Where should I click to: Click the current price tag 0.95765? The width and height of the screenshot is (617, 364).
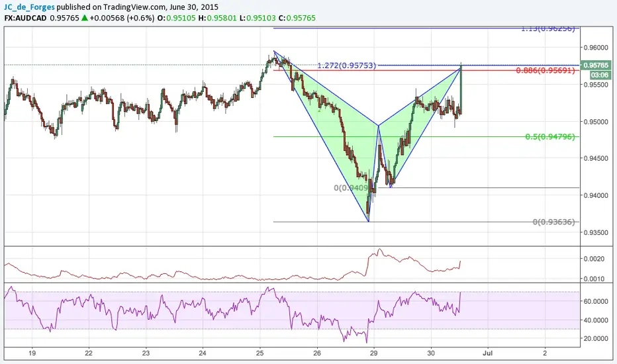(596, 65)
